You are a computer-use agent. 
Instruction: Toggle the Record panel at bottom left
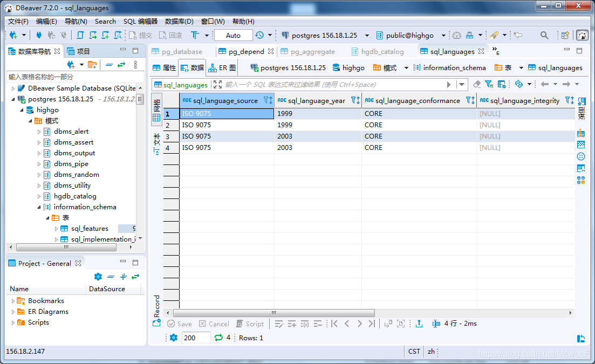coord(157,311)
